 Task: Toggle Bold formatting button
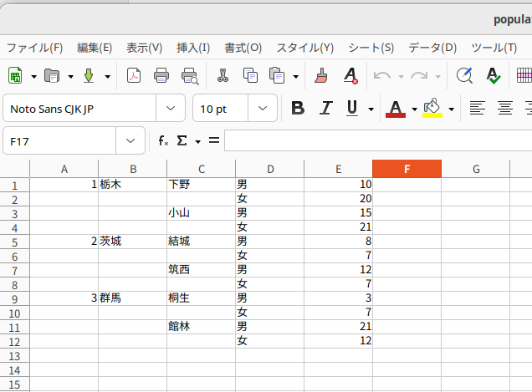coord(298,108)
